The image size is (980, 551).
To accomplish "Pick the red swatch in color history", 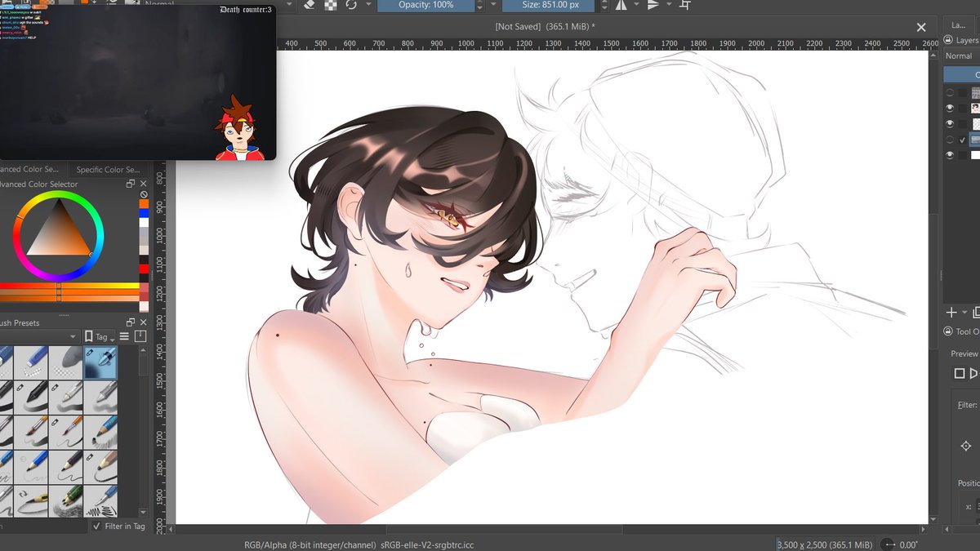I will [144, 269].
